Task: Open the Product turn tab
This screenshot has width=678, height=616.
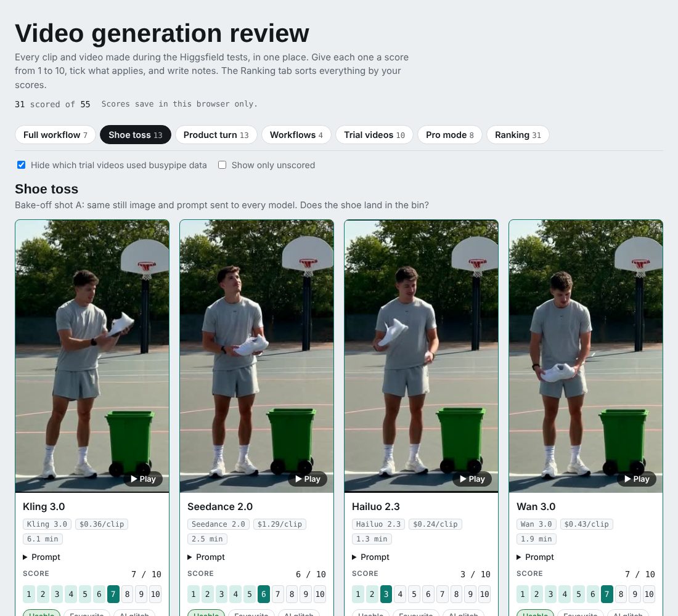Action: click(x=216, y=135)
